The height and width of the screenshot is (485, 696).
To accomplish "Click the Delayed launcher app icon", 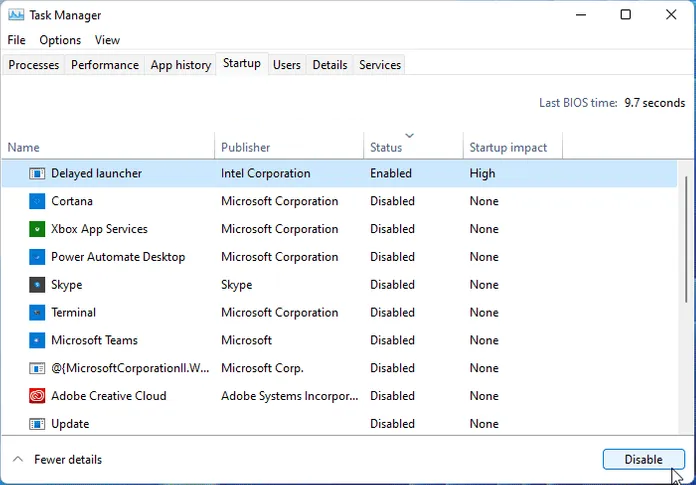I will 37,173.
